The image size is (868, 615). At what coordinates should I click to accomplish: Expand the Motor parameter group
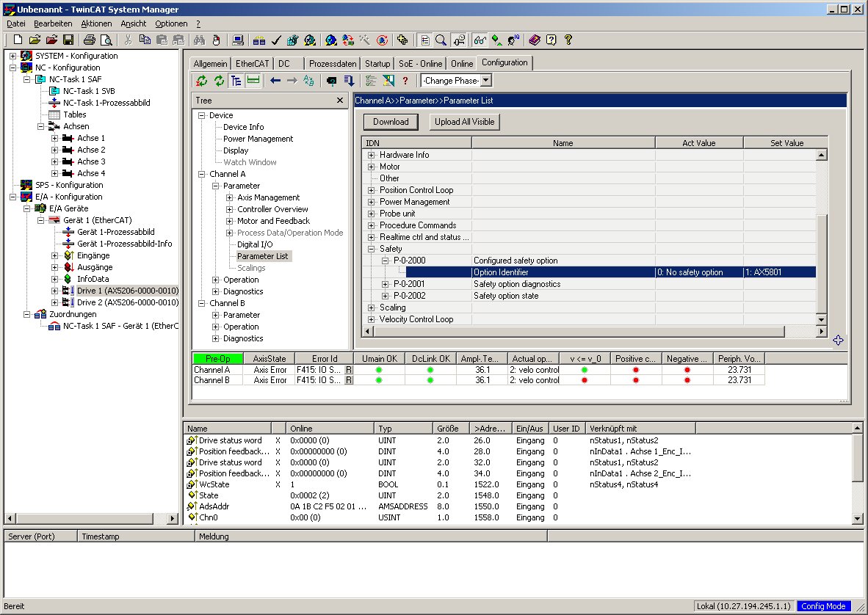coord(372,167)
